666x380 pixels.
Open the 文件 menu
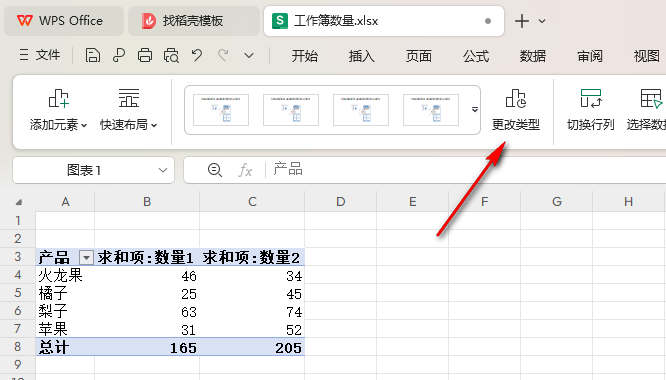[x=40, y=55]
